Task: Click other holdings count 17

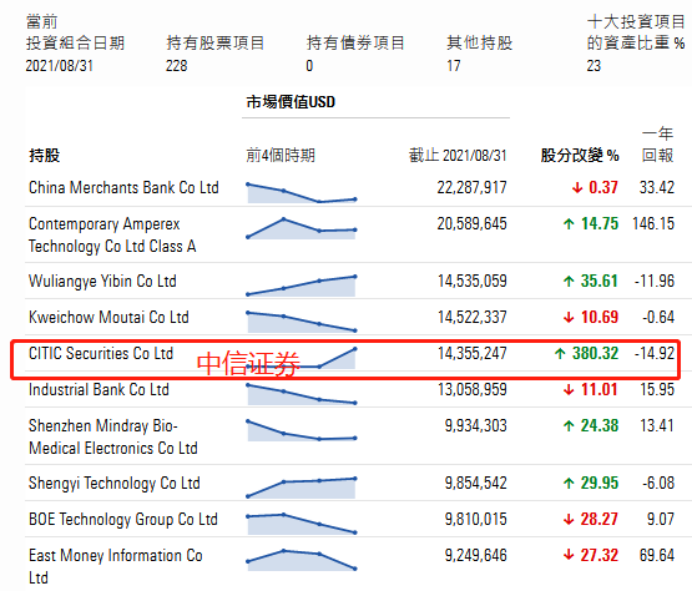Action: click(453, 66)
